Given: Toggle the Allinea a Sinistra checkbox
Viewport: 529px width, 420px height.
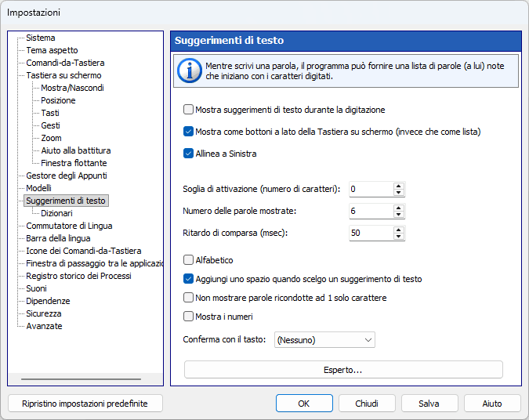Looking at the screenshot, I should [x=188, y=154].
